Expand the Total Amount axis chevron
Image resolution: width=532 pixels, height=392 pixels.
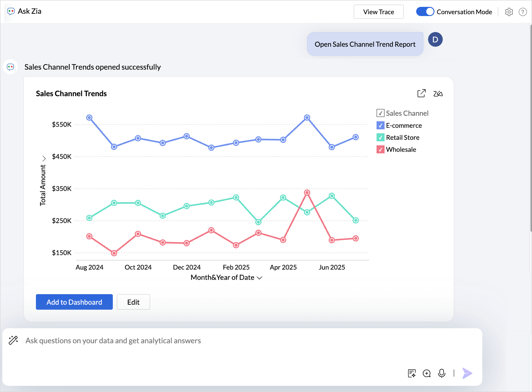44,158
